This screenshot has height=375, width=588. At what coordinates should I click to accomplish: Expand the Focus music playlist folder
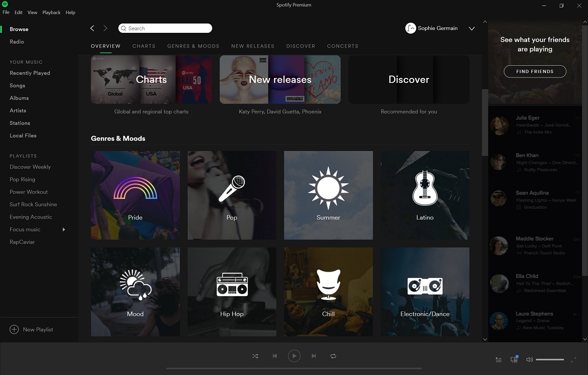[64, 229]
